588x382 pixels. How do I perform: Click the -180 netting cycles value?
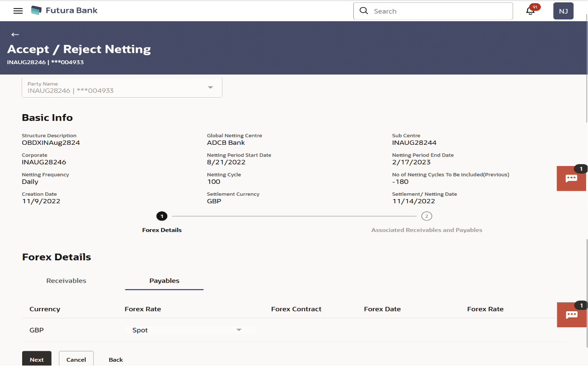point(400,182)
